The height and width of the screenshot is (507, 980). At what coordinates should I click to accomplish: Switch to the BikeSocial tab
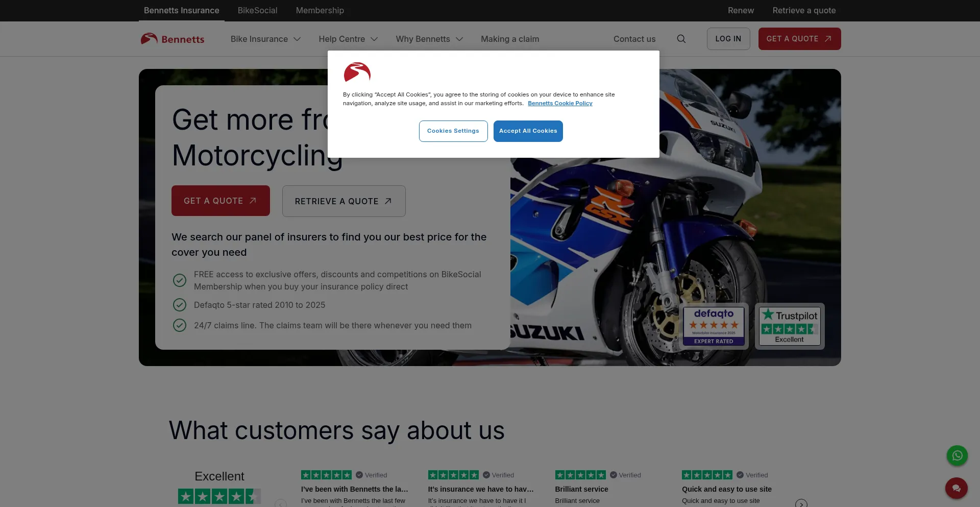257,11
